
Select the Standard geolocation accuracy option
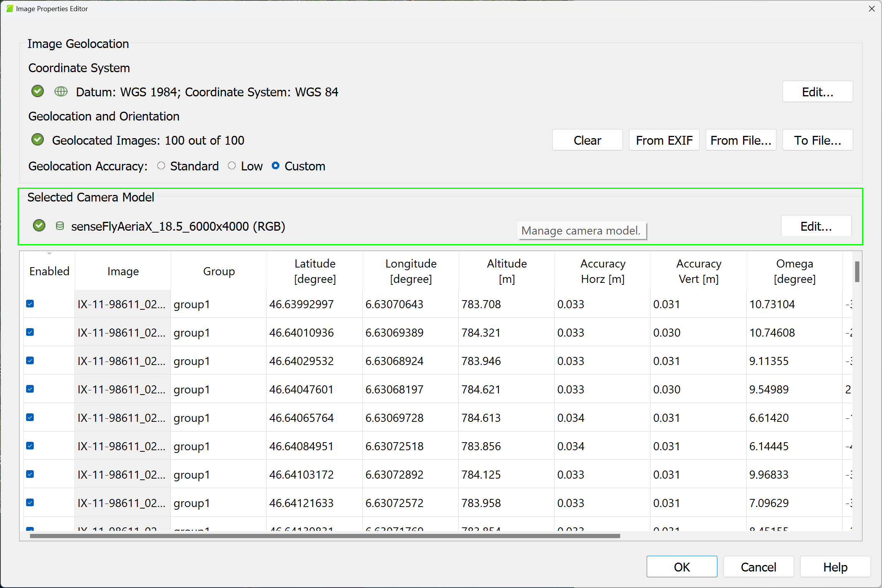161,165
